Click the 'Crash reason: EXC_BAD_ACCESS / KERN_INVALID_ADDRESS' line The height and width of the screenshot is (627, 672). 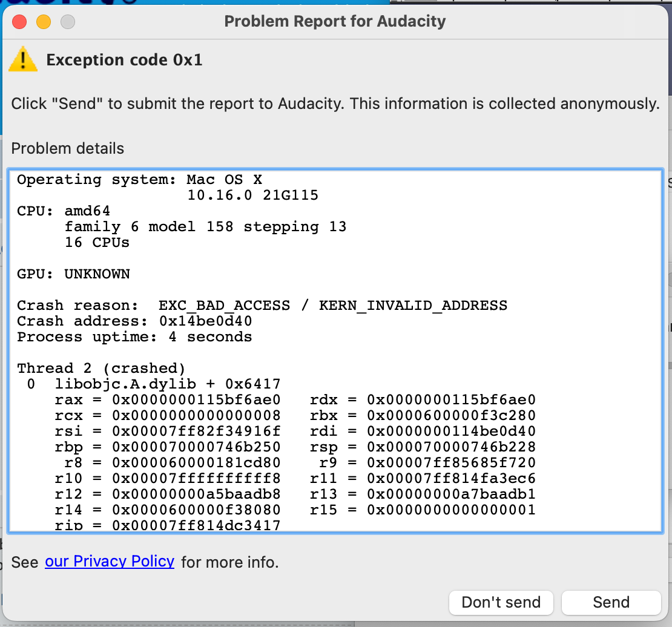[x=262, y=306]
